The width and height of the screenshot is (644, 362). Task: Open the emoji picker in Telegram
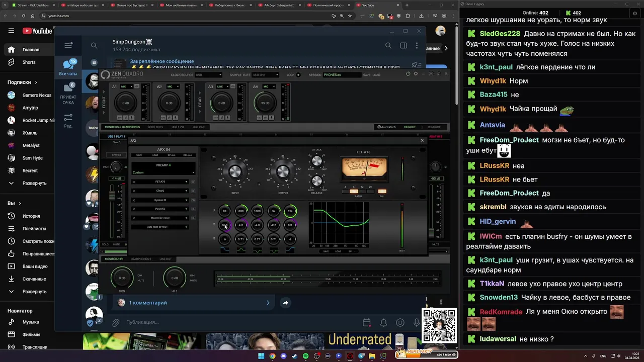[x=400, y=322]
